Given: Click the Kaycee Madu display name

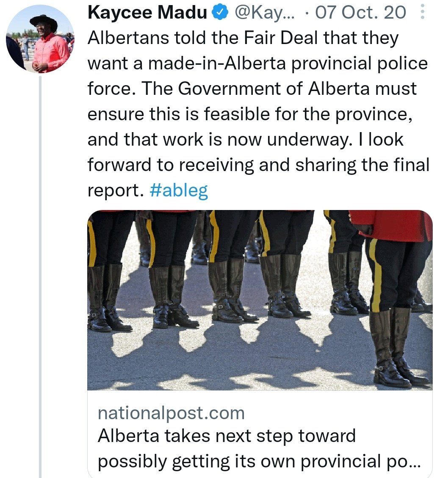Looking at the screenshot, I should point(147,13).
